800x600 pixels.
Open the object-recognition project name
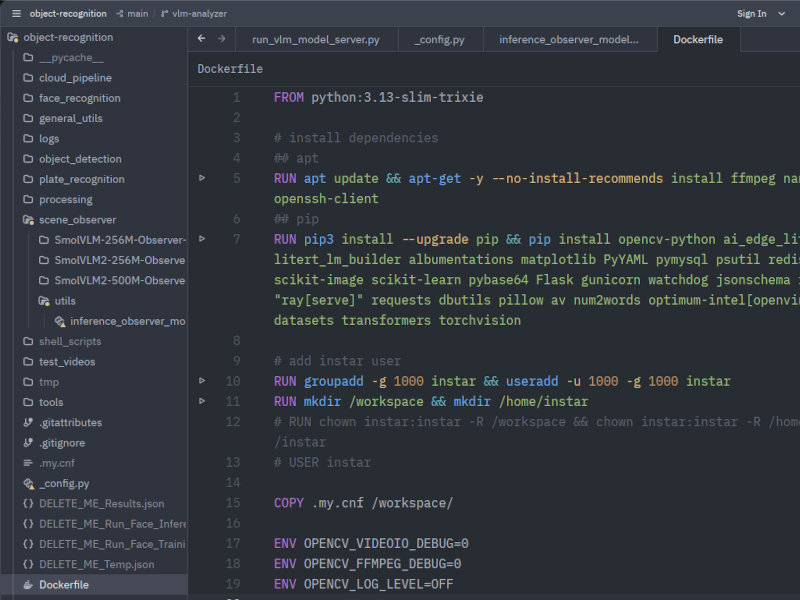coord(68,14)
